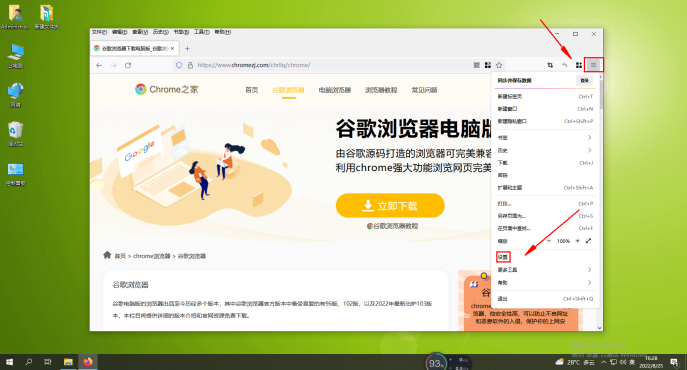The image size is (687, 370).
Task: Zoom in with the plus button in menu
Action: (x=577, y=241)
